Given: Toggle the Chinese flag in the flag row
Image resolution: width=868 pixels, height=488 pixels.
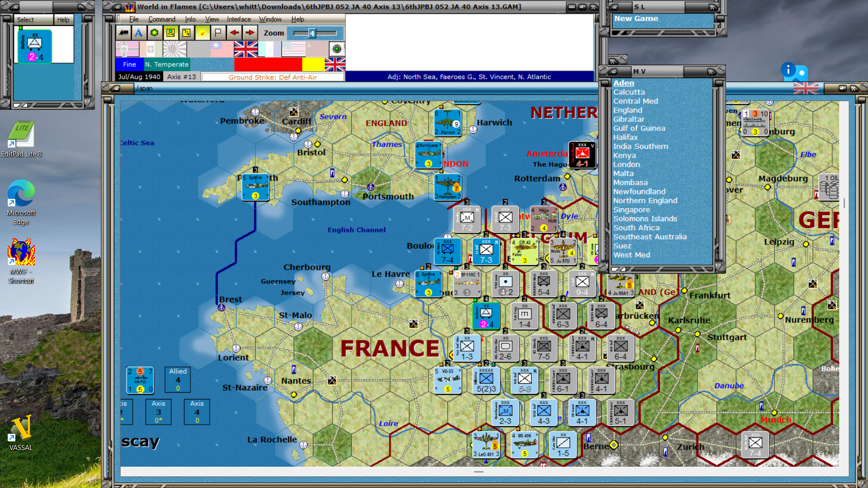Looking at the screenshot, I should tap(222, 49).
